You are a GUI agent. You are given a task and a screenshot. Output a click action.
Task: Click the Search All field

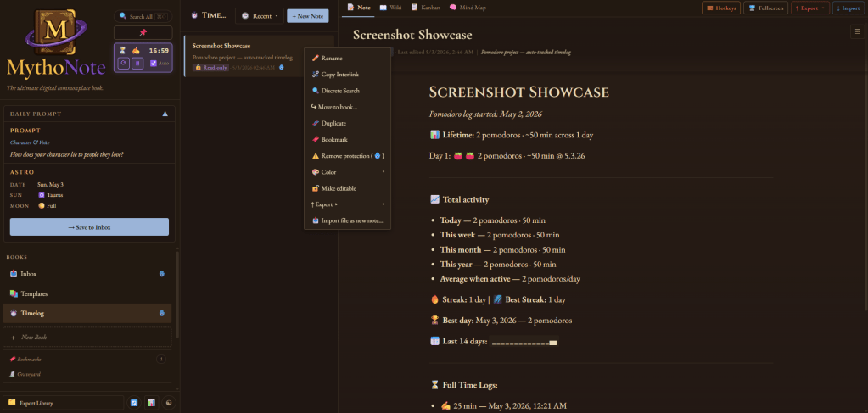(143, 17)
